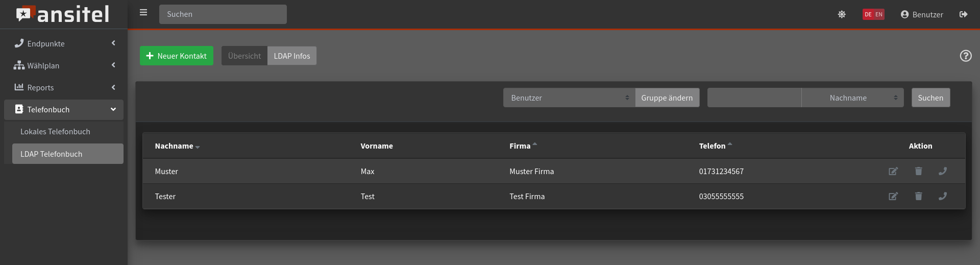The image size is (980, 265).
Task: Click the Neuer Kontakt button
Action: click(177, 56)
